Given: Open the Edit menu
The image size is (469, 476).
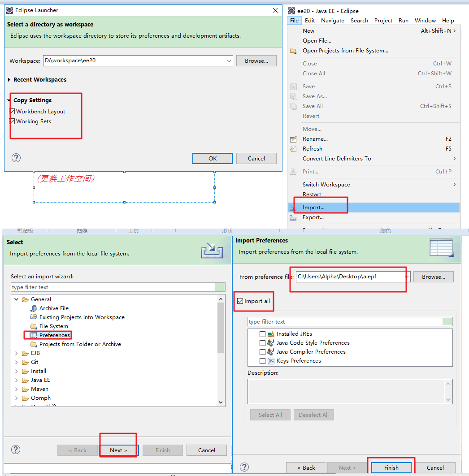Looking at the screenshot, I should (310, 20).
